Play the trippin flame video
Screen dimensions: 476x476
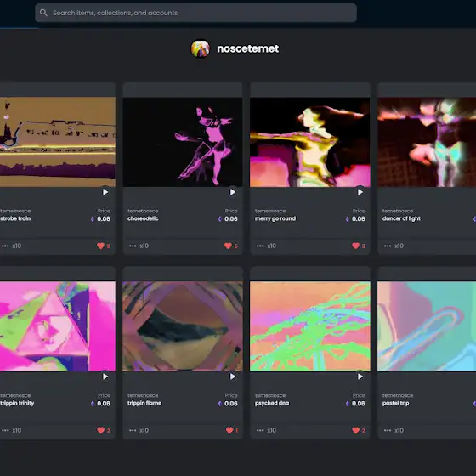tap(233, 377)
